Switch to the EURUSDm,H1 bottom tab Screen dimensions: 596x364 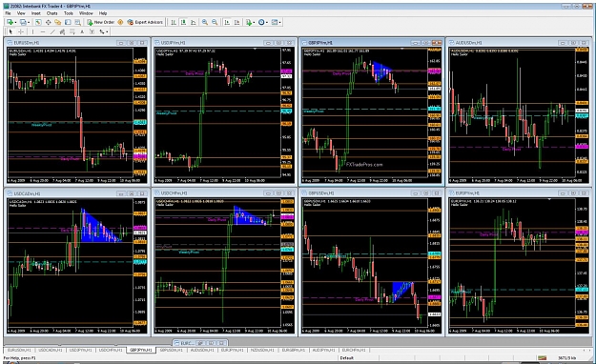click(19, 350)
